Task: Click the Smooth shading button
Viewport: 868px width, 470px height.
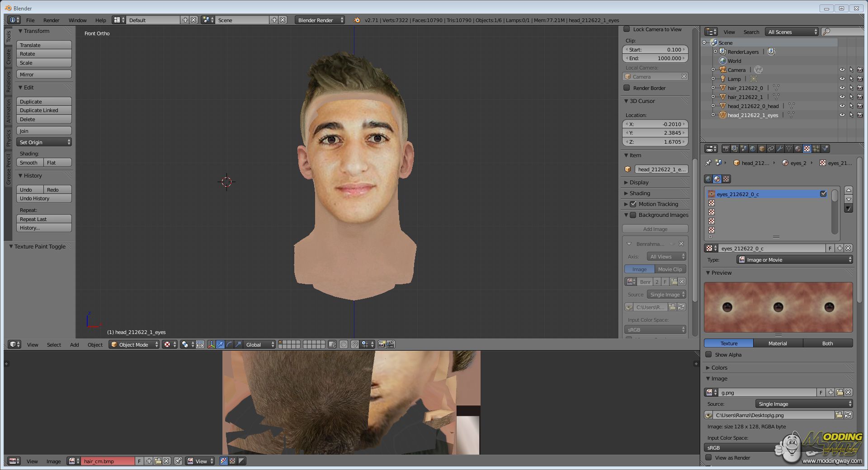Action: tap(29, 163)
